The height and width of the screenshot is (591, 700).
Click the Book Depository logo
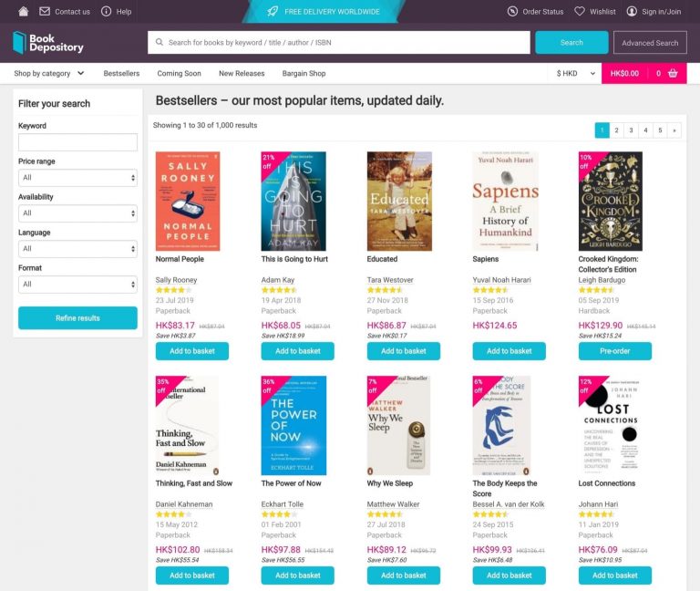(x=48, y=43)
